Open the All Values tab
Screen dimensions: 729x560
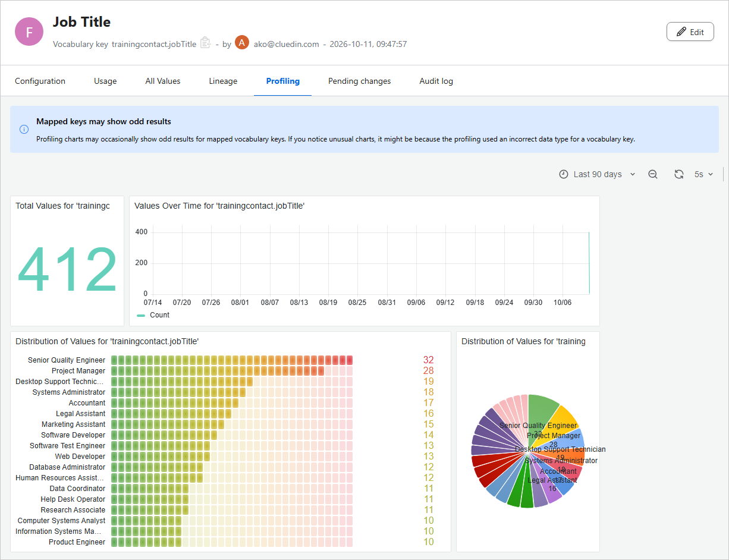pos(163,81)
